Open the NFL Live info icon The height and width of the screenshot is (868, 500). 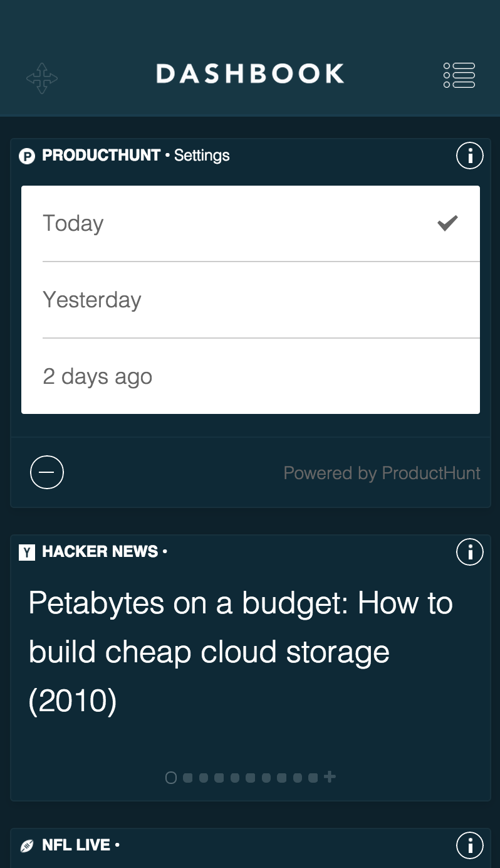coord(470,845)
